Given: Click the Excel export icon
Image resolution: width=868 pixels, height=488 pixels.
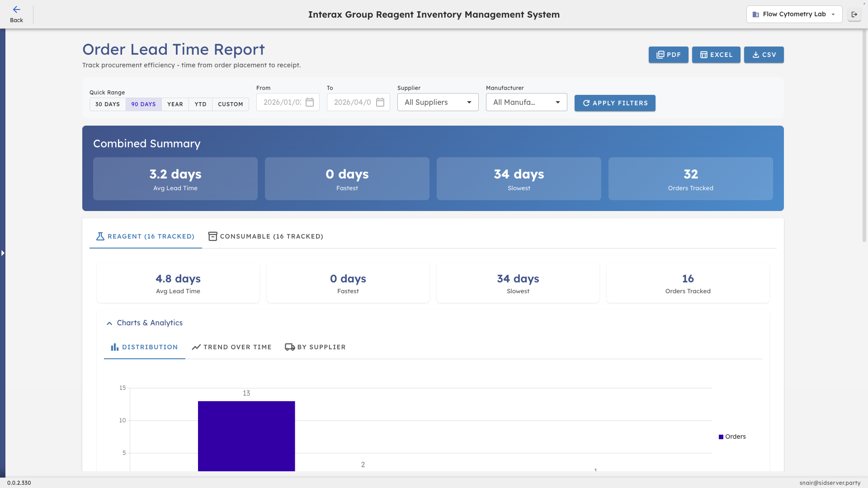Looking at the screenshot, I should [x=704, y=55].
